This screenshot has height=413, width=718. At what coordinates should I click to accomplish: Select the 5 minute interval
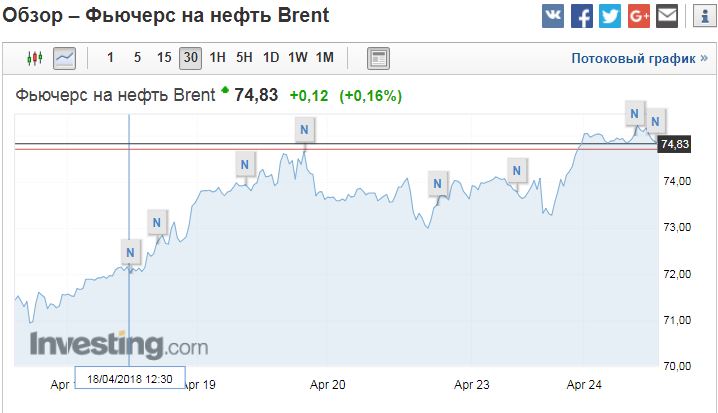coord(137,58)
